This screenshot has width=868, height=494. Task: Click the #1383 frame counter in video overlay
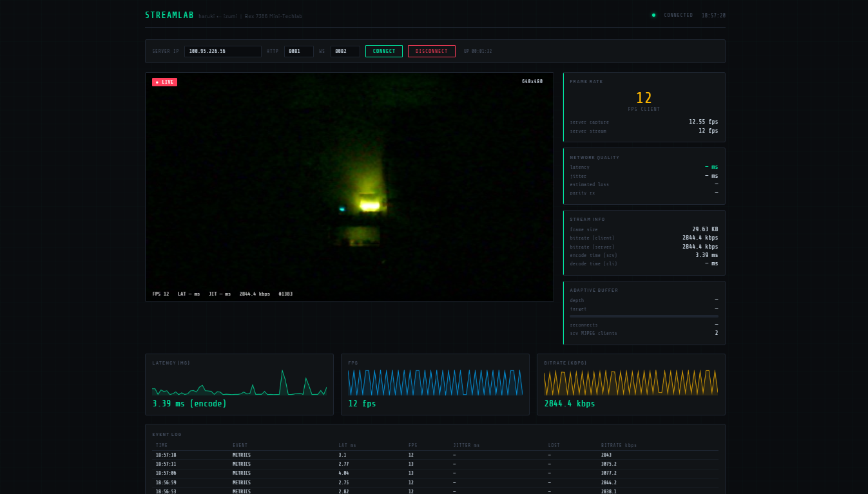[x=285, y=294]
